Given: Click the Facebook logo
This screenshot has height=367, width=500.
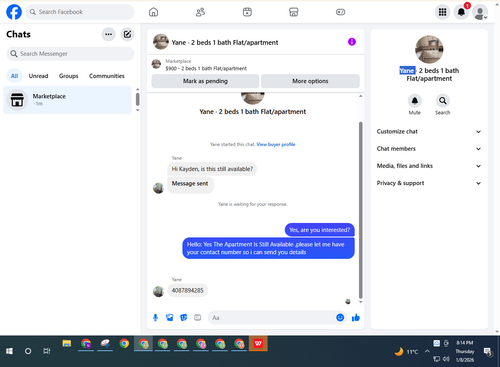Looking at the screenshot, I should tap(14, 12).
